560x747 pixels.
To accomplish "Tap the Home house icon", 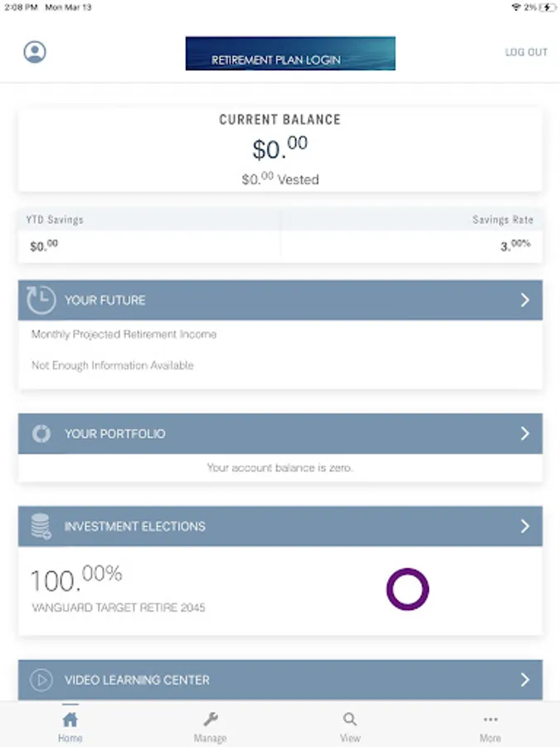I will (71, 720).
